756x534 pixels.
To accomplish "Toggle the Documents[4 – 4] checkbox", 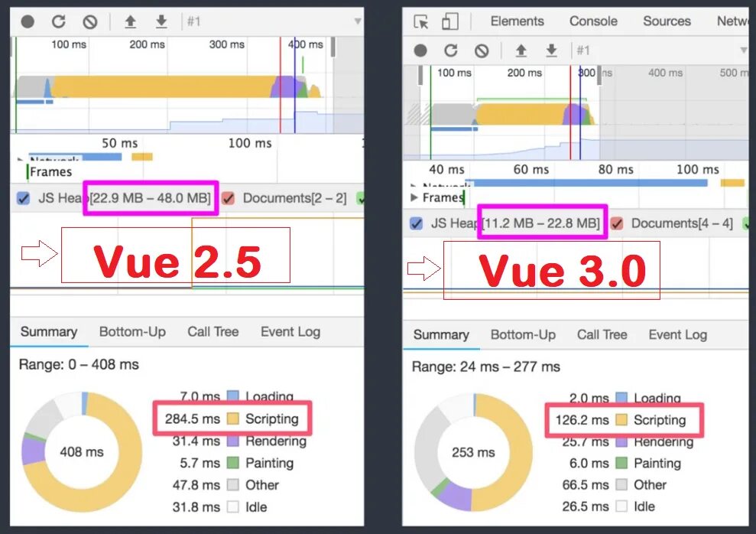I will coord(616,223).
